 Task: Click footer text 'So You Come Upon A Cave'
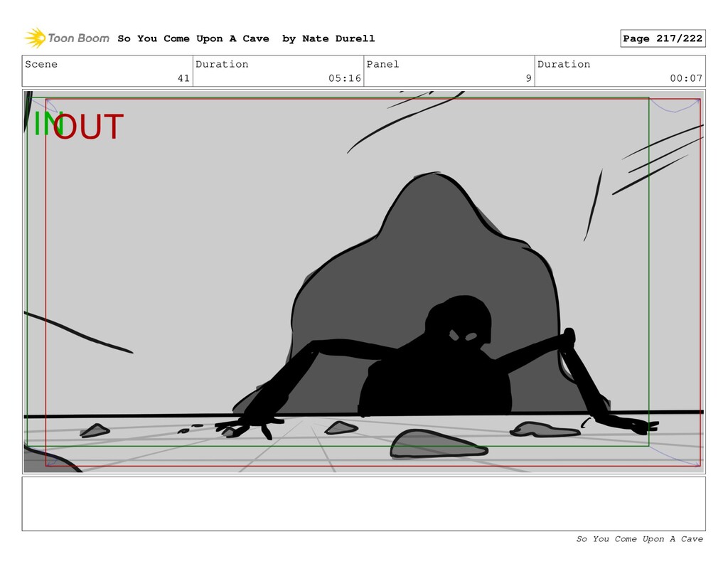click(639, 539)
